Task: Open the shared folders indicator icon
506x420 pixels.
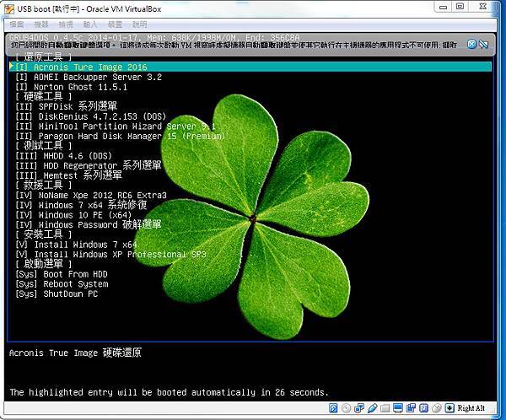Action: (x=385, y=408)
